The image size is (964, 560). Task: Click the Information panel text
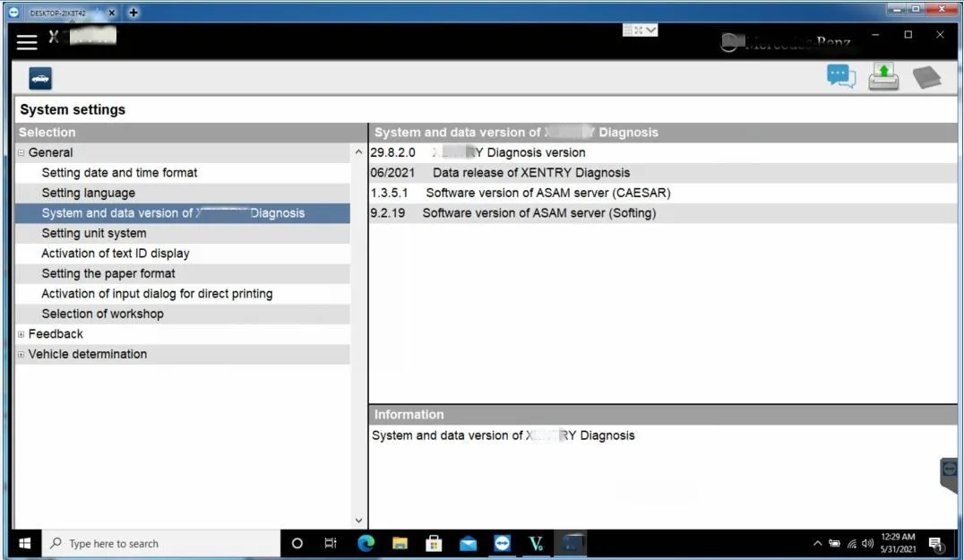503,435
